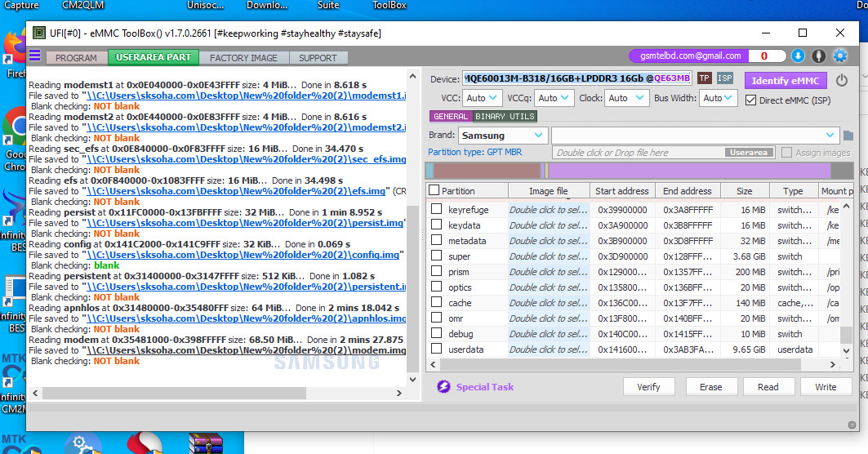Image resolution: width=868 pixels, height=454 pixels.
Task: Click the Device name input field
Action: click(x=576, y=78)
